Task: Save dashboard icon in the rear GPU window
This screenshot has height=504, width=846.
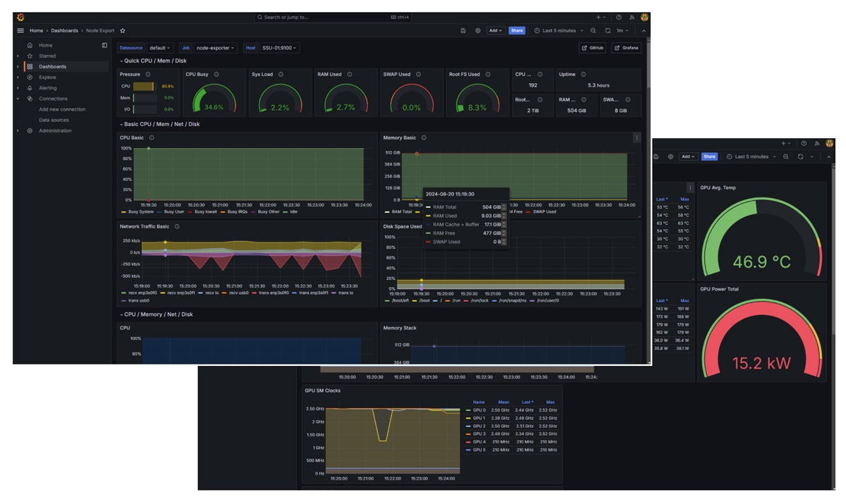Action: pyautogui.click(x=656, y=156)
